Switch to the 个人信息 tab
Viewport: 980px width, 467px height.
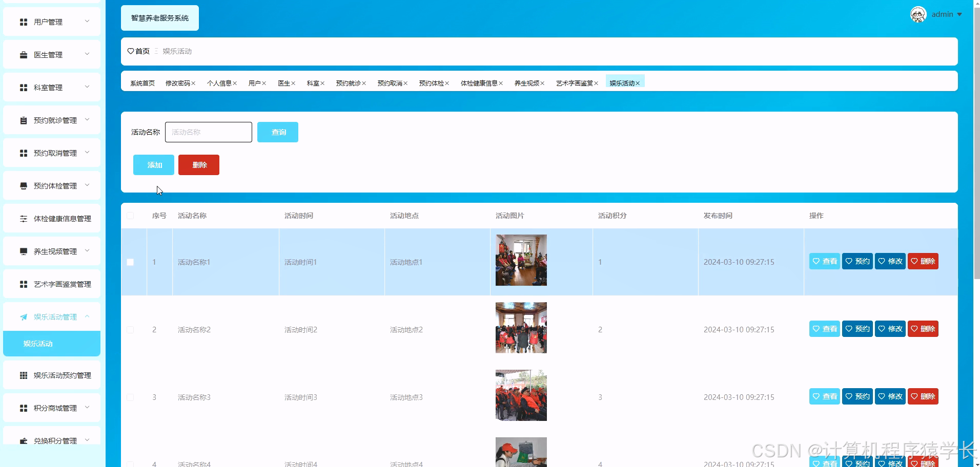pyautogui.click(x=219, y=83)
